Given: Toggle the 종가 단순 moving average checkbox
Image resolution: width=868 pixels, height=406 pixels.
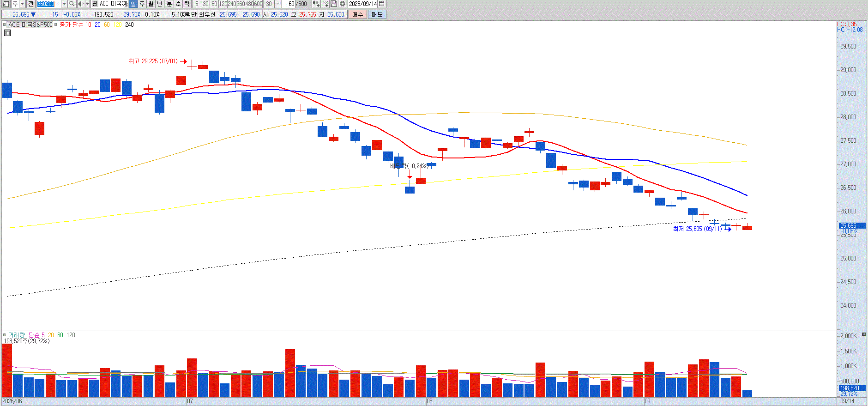Looking at the screenshot, I should 55,24.
